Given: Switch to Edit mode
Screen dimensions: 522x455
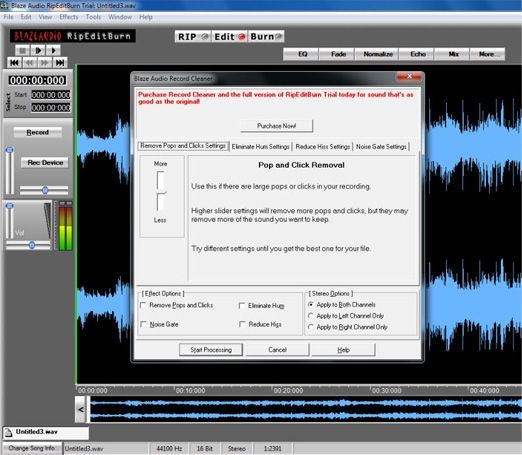Looking at the screenshot, I should click(x=229, y=37).
